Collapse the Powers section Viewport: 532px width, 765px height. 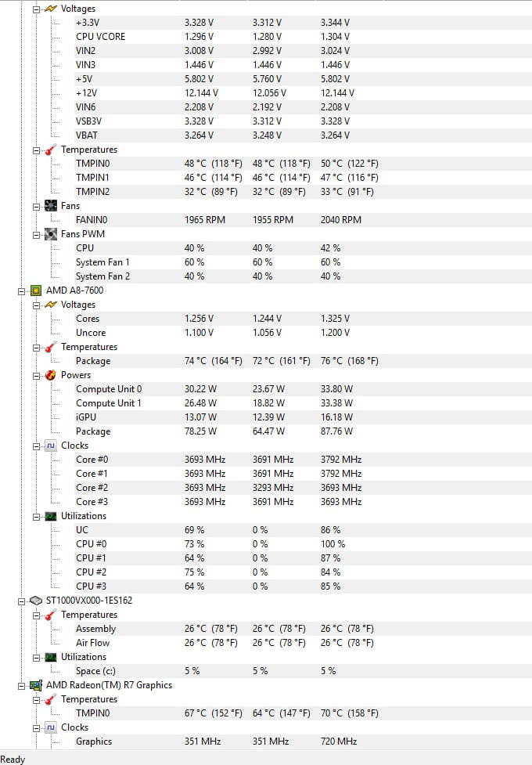click(x=36, y=375)
